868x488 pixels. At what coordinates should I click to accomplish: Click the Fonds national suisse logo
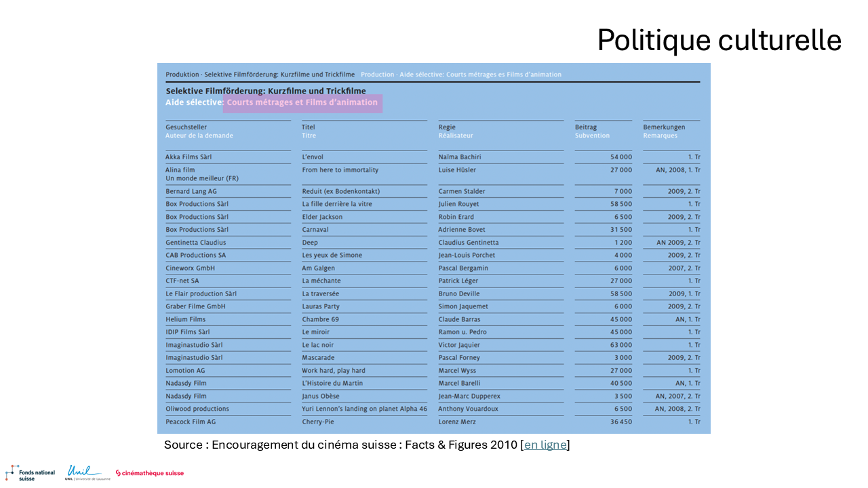(x=30, y=472)
